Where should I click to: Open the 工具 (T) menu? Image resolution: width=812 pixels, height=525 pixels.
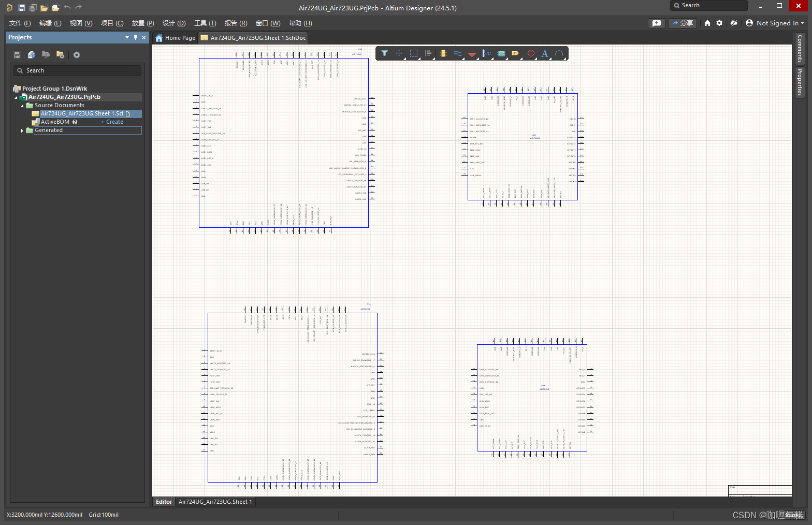[x=205, y=23]
